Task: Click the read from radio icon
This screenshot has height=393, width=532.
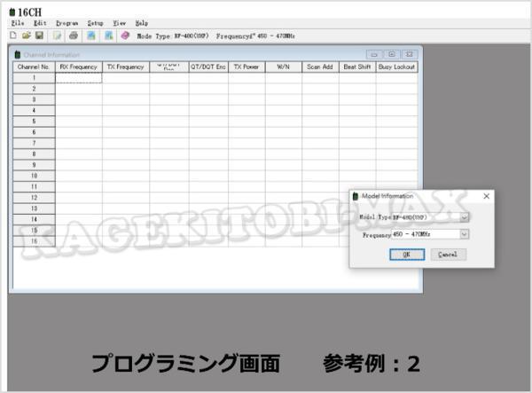Action: 91,35
